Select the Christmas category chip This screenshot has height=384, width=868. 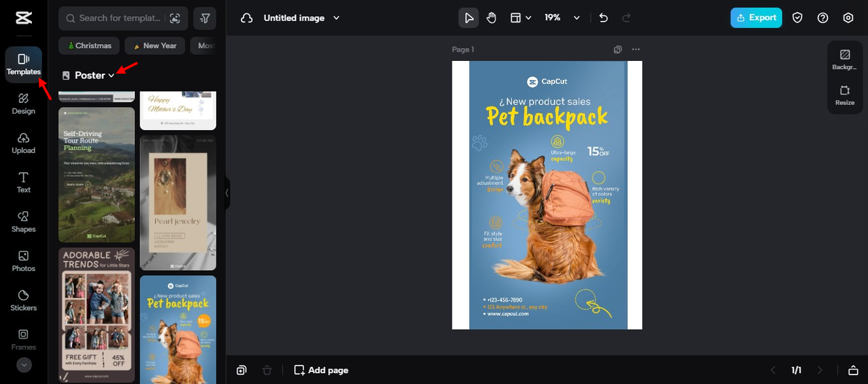90,46
